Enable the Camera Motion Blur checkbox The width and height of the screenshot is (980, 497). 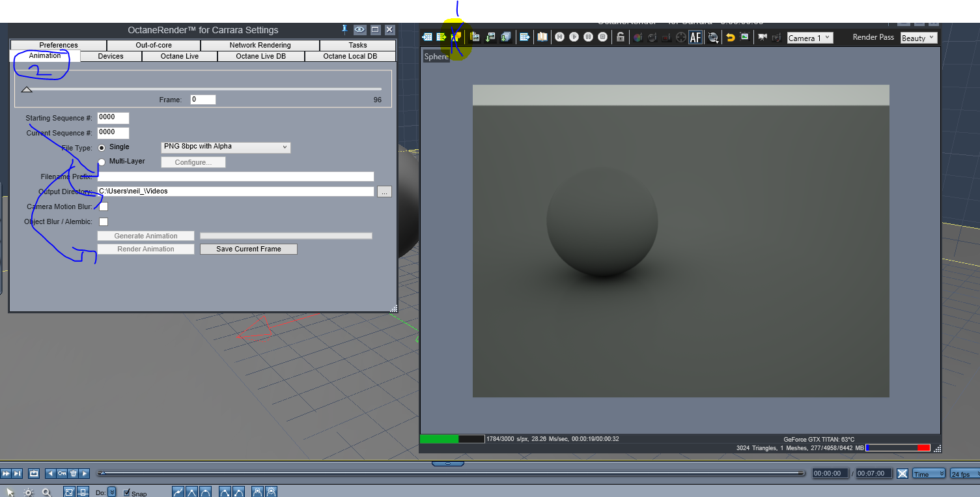point(104,206)
